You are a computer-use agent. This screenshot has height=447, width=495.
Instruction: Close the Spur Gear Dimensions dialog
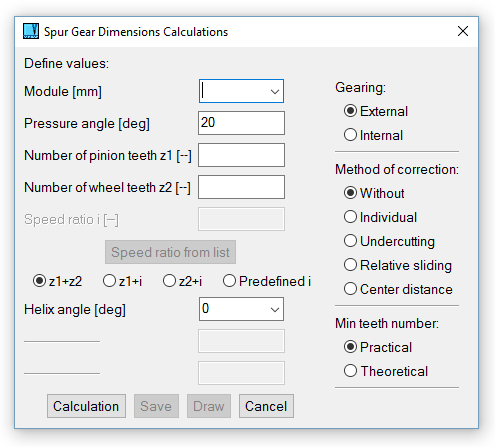pyautogui.click(x=463, y=31)
